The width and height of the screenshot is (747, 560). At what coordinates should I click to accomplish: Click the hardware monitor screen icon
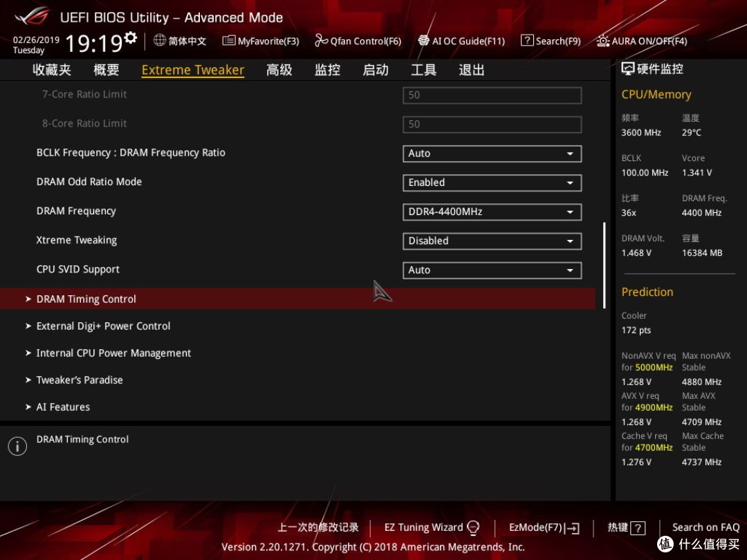(x=628, y=69)
